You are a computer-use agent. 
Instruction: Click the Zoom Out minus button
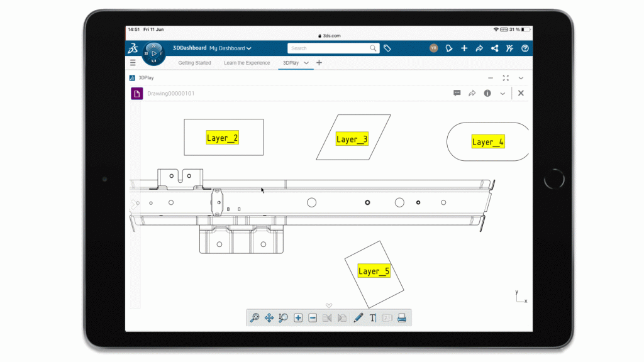pos(313,318)
